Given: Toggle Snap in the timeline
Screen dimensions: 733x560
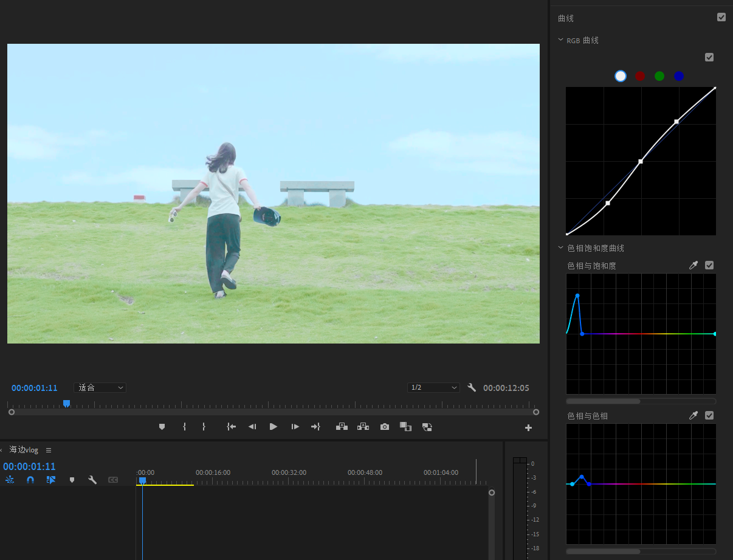Looking at the screenshot, I should [x=30, y=480].
